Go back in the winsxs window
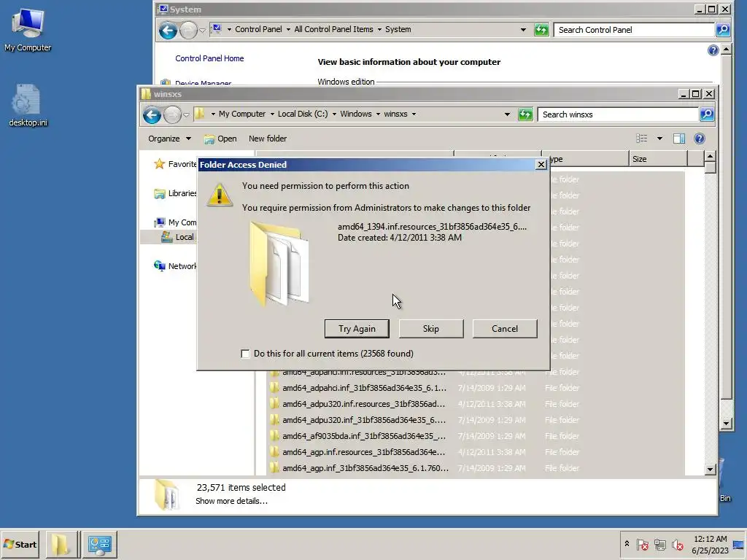 click(152, 114)
